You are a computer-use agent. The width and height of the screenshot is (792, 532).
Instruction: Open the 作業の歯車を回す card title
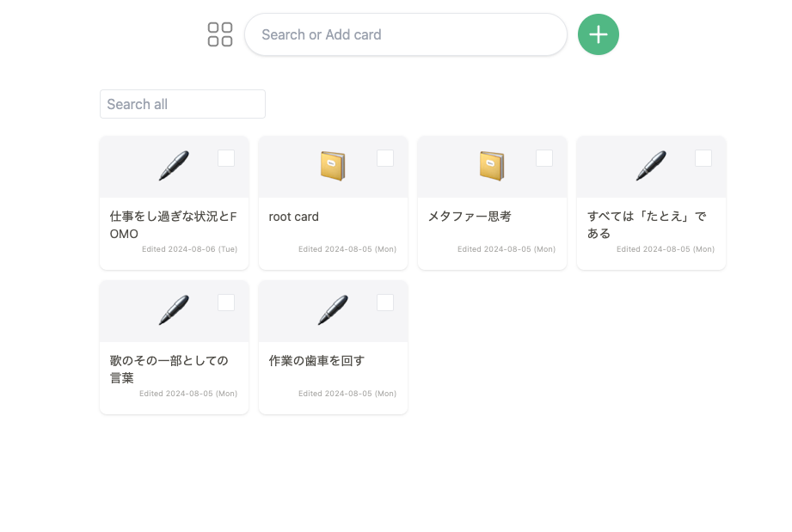click(316, 361)
